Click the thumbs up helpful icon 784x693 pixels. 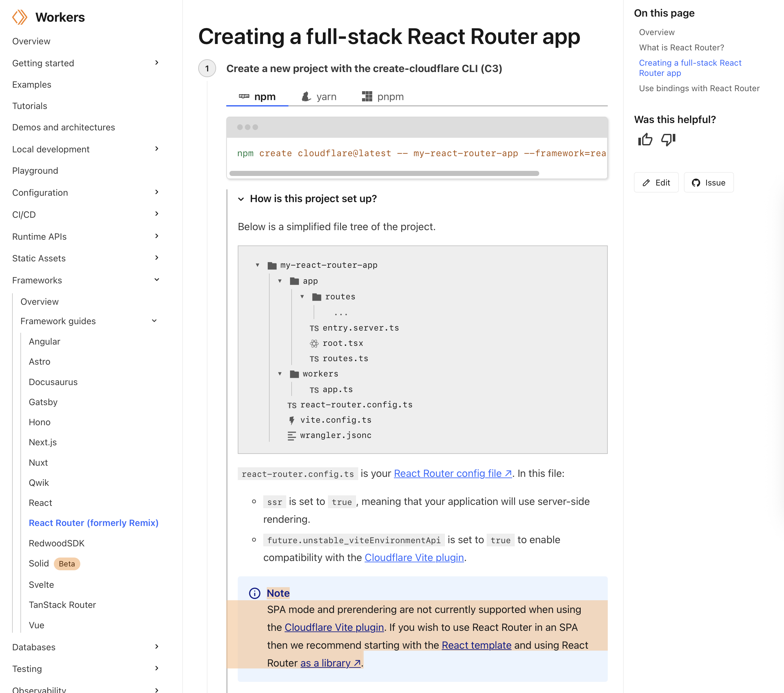(645, 140)
